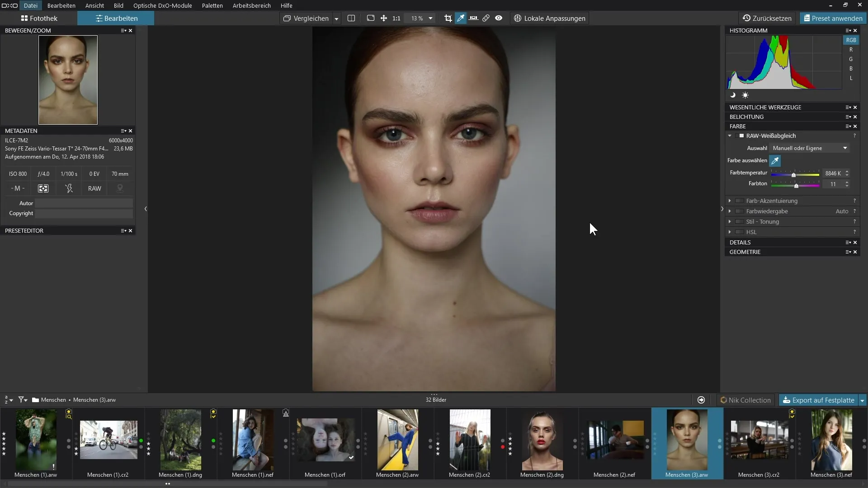Expand the Farb-Akzentuierung section
This screenshot has height=488, width=868.
click(x=730, y=201)
